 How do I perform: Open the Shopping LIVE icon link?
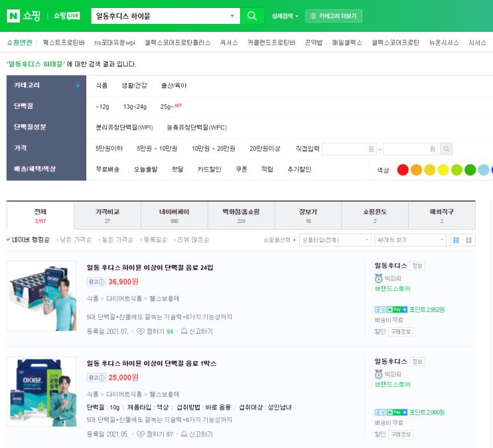(66, 16)
